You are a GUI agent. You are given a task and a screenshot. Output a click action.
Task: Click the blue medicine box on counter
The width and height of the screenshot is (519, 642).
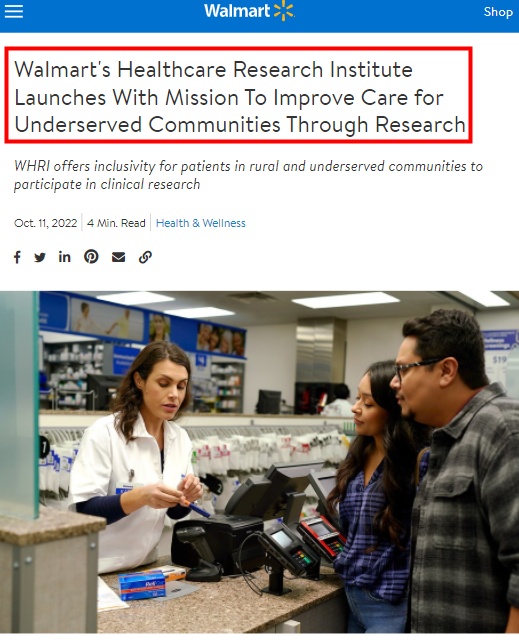coord(142,586)
